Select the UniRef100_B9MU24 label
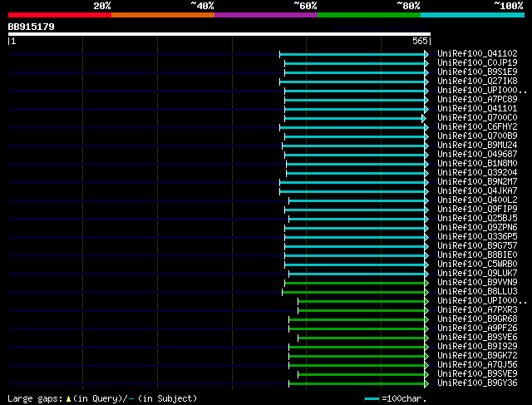532x405 pixels. (477, 146)
